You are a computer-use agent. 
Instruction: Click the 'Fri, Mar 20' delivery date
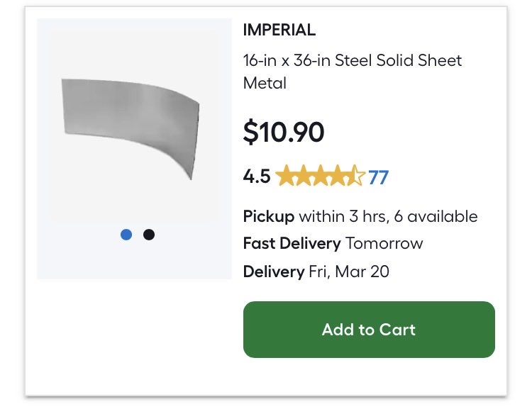[x=349, y=271]
